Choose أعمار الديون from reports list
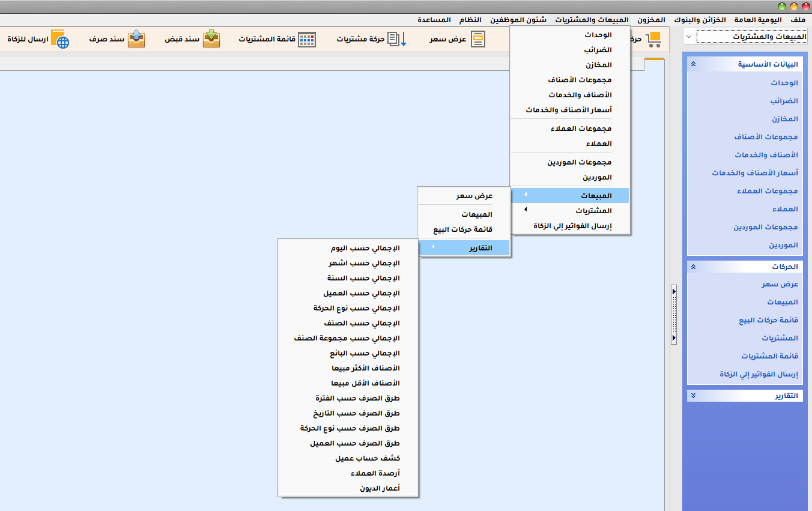The width and height of the screenshot is (812, 511). point(380,488)
